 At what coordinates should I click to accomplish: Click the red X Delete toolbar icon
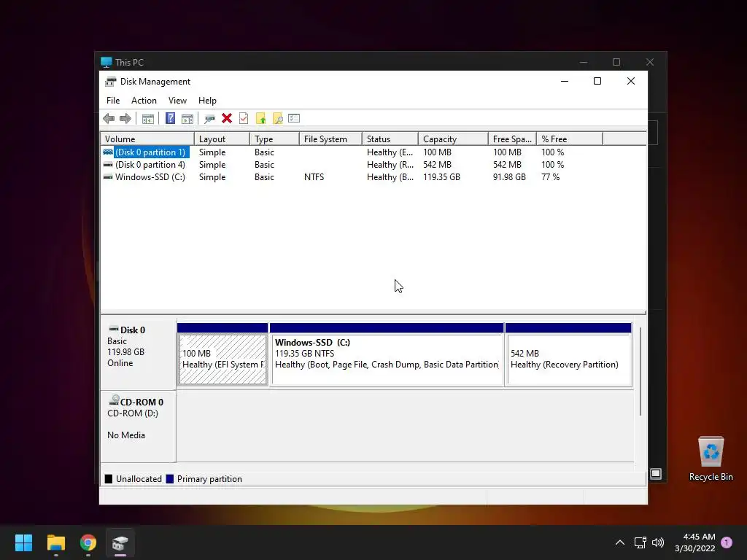click(227, 118)
